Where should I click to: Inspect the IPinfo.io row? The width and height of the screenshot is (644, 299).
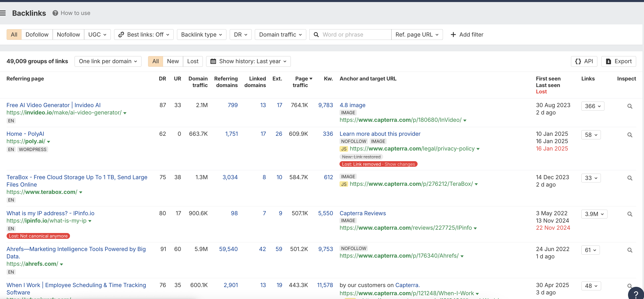(630, 214)
